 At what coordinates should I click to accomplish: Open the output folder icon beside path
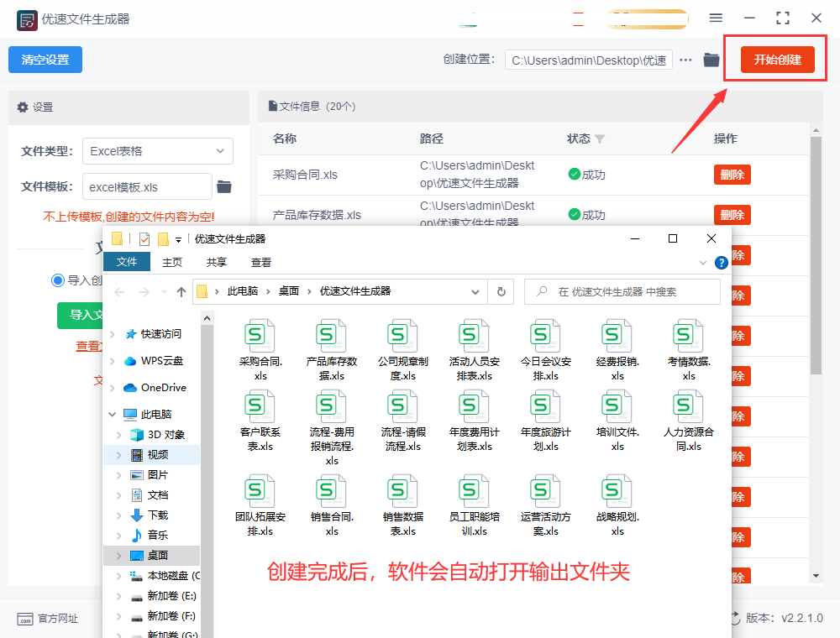tap(711, 60)
